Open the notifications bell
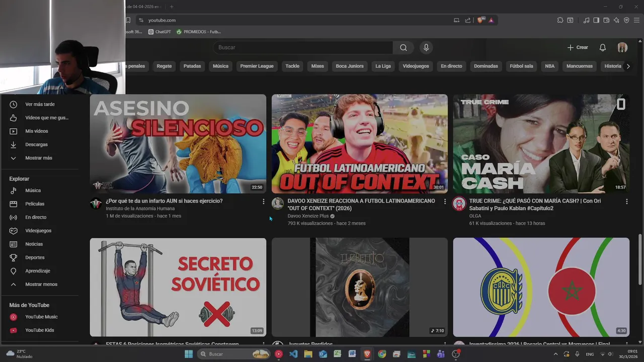Screen dimensions: 644x362 [x=602, y=47]
